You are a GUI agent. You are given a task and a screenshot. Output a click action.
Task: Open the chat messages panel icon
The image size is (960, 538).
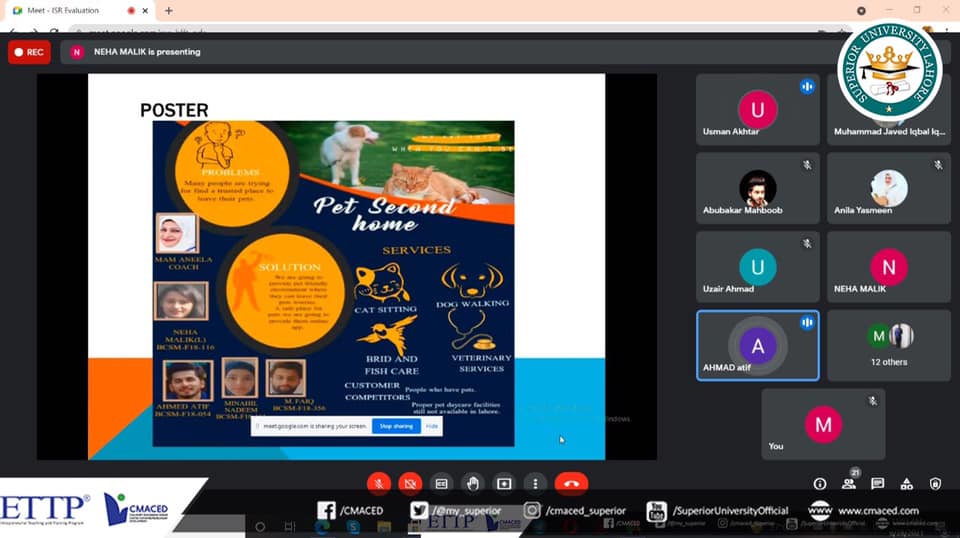[877, 484]
